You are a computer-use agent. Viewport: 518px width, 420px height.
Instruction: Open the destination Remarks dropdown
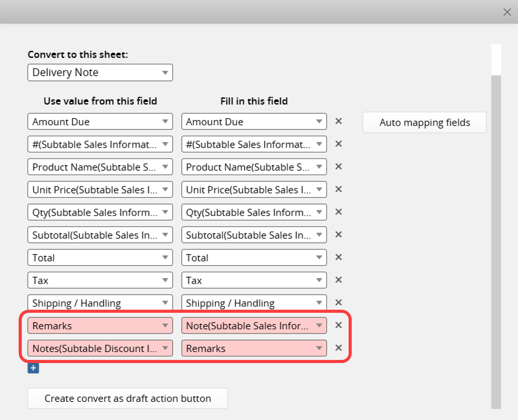tap(254, 349)
